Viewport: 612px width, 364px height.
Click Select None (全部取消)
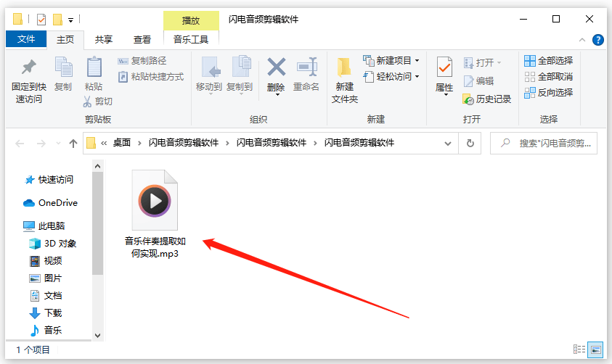(x=548, y=77)
